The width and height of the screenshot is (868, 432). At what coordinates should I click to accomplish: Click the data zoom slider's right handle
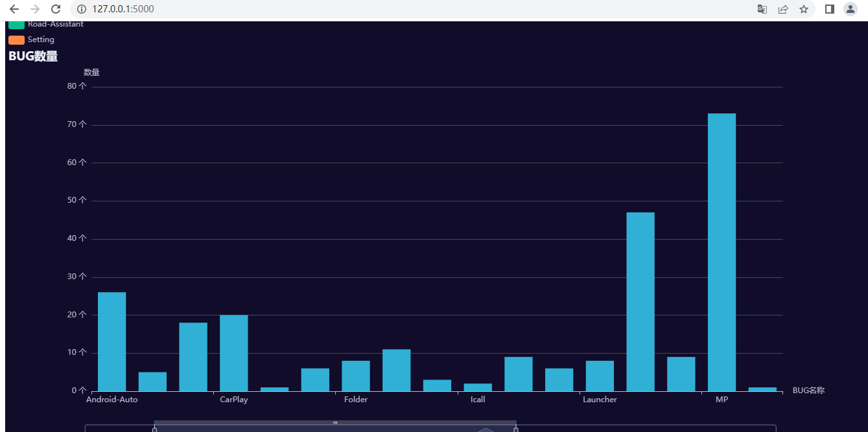tap(516, 429)
